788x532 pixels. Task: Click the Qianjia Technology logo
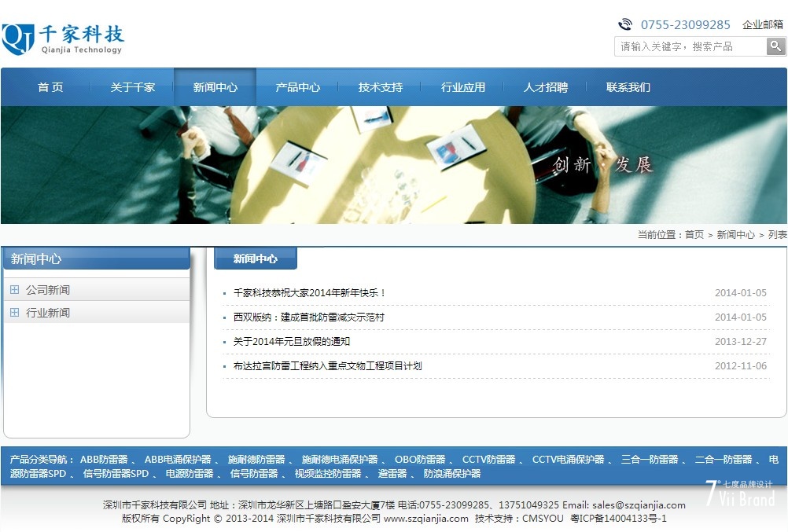click(x=63, y=39)
